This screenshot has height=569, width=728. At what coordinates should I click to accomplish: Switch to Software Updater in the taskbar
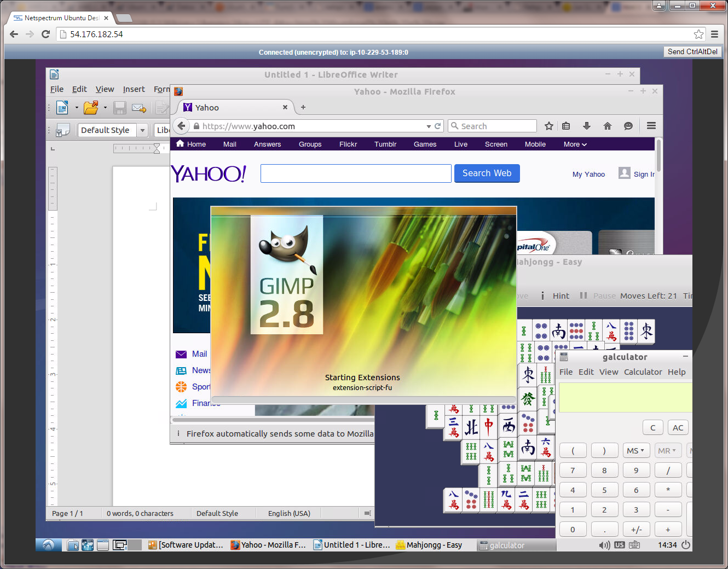tap(186, 545)
